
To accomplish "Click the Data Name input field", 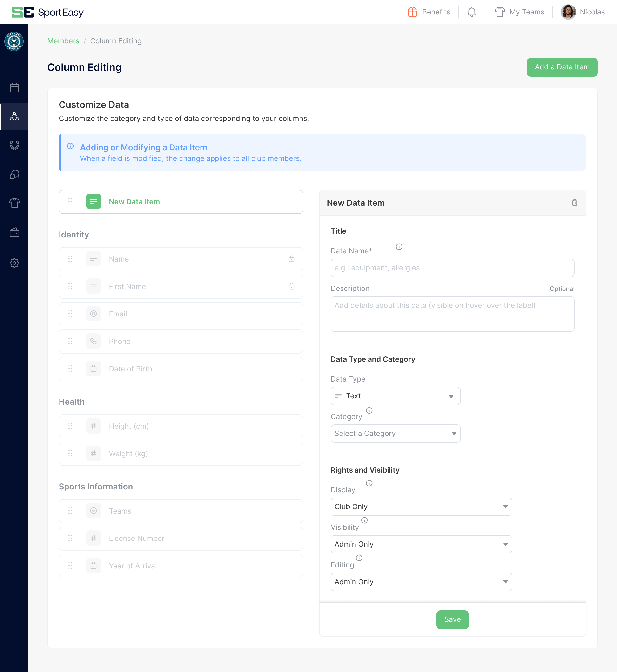I will click(x=452, y=268).
